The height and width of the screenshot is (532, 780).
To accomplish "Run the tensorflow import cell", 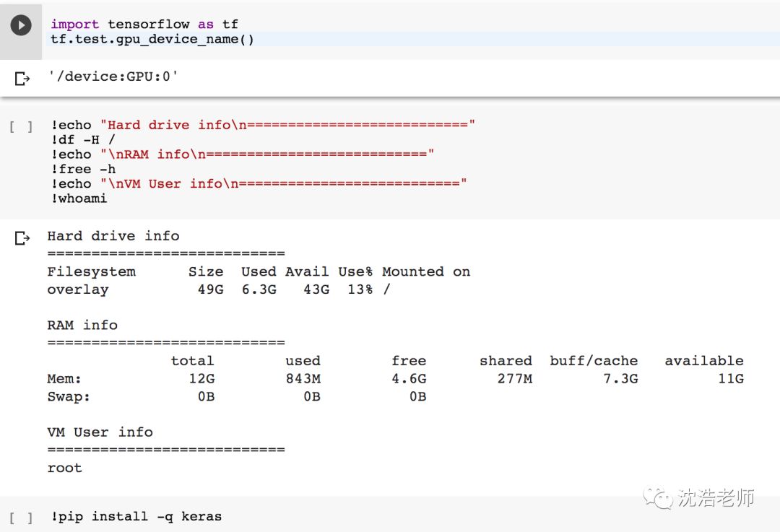I will point(21,25).
